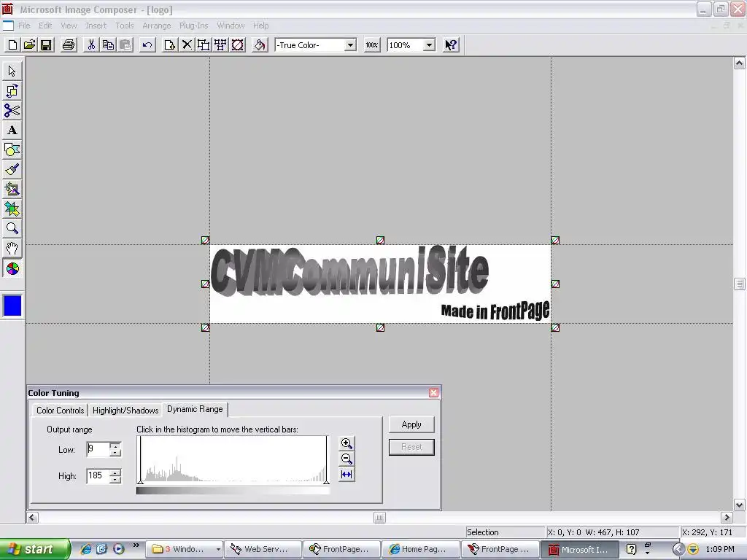Click the Low value spinner arrows
The width and height of the screenshot is (747, 560).
tap(115, 449)
